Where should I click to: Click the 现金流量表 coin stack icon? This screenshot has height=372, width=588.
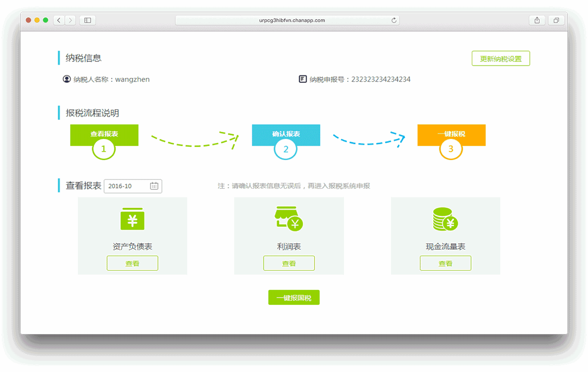point(445,219)
